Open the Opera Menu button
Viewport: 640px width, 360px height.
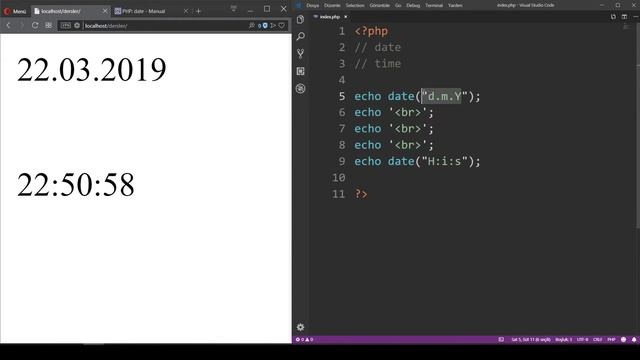[15, 11]
